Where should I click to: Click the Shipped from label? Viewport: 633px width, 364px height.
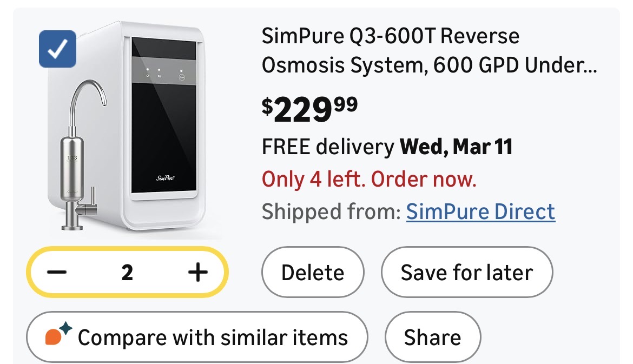330,211
